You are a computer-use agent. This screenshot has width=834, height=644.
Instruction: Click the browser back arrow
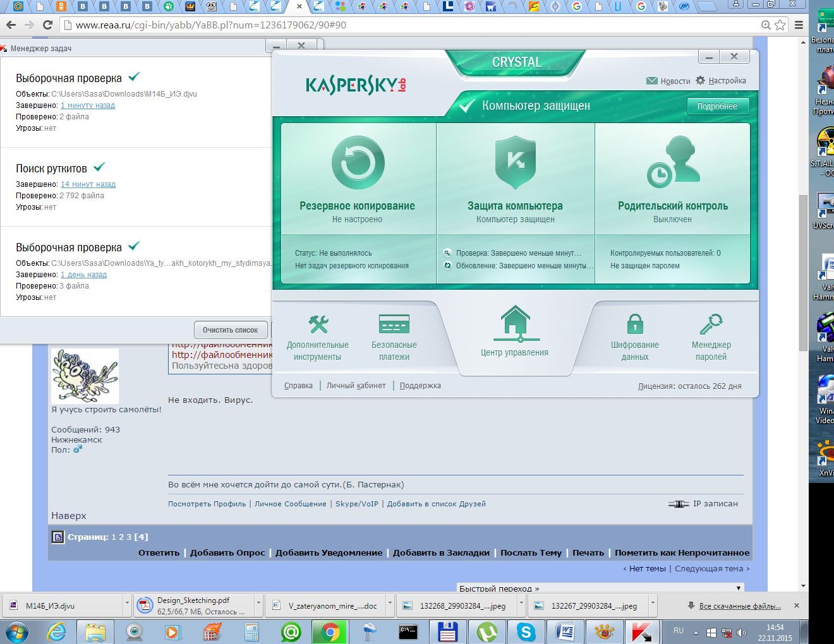[x=11, y=25]
